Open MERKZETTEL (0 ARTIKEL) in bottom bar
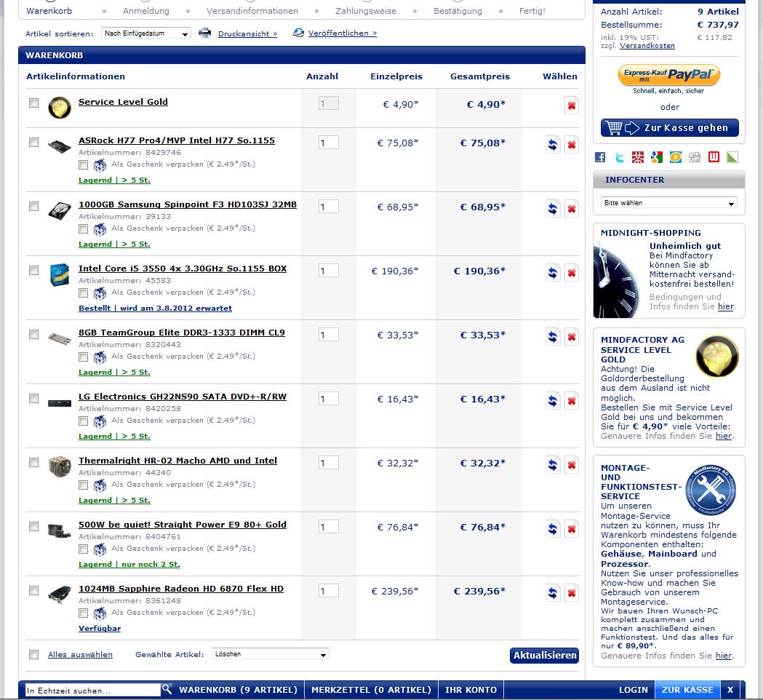This screenshot has height=700, width=763. coord(371,690)
